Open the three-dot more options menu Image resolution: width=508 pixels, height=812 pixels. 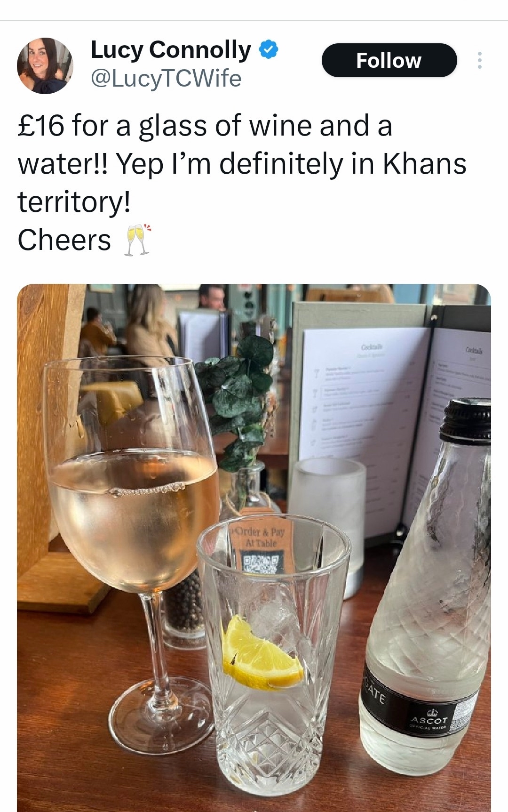[x=479, y=60]
